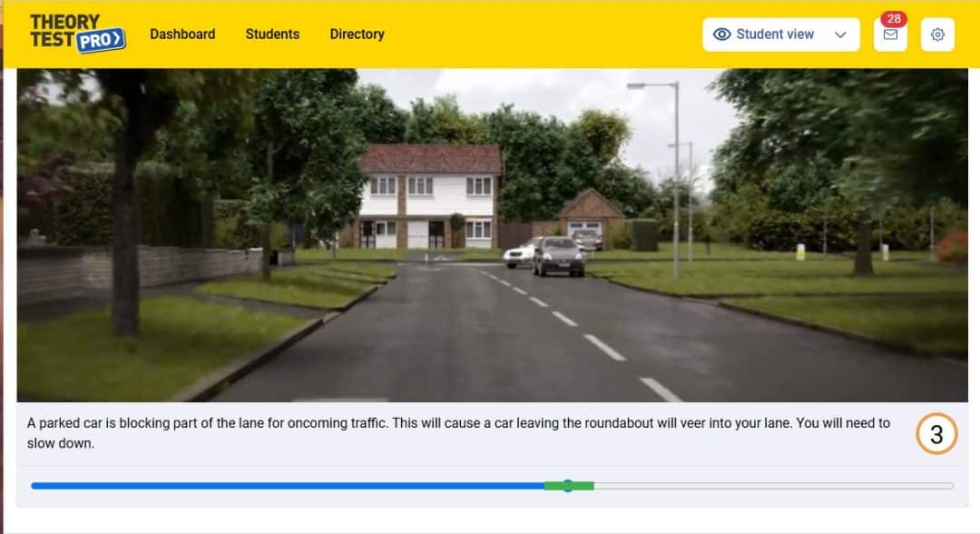Go to the Dashboard menu item
Screen dimensions: 980x534
pos(182,35)
